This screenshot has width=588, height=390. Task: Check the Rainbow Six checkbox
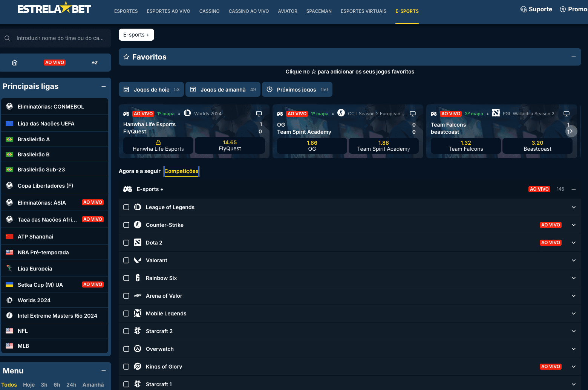pyautogui.click(x=126, y=278)
